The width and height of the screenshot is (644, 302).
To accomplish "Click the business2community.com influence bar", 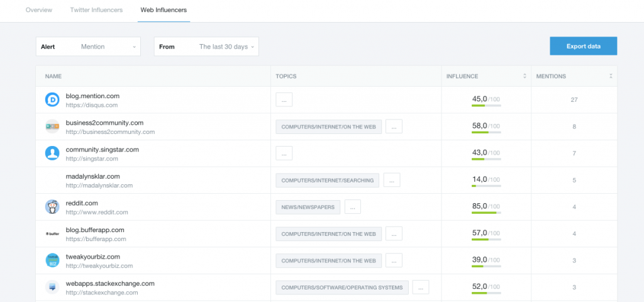I will tap(486, 133).
